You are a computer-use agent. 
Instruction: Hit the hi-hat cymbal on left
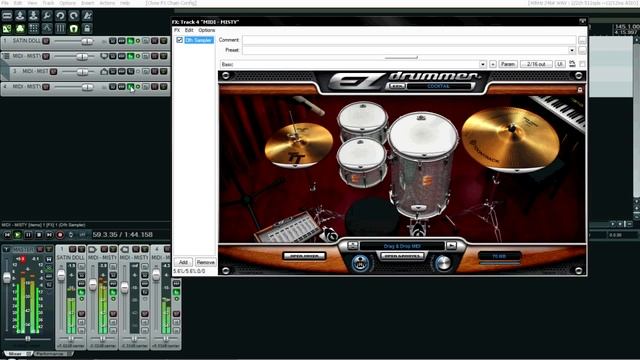299,145
